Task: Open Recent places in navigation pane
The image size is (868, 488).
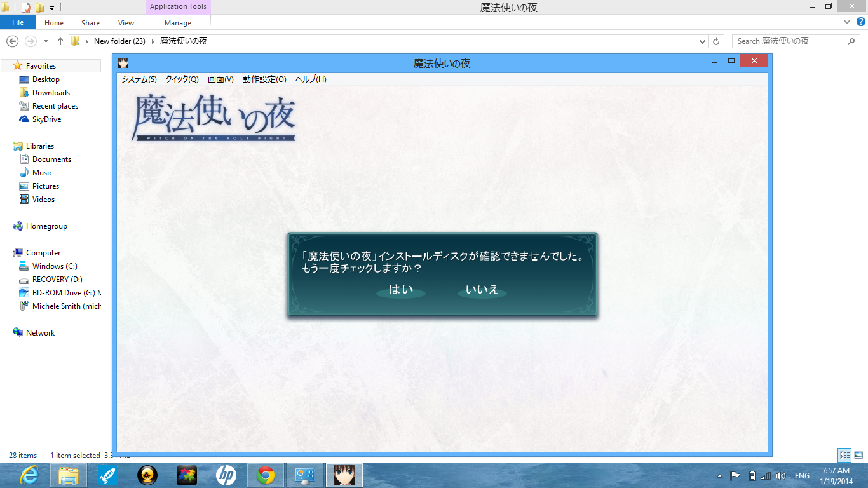Action: 55,106
